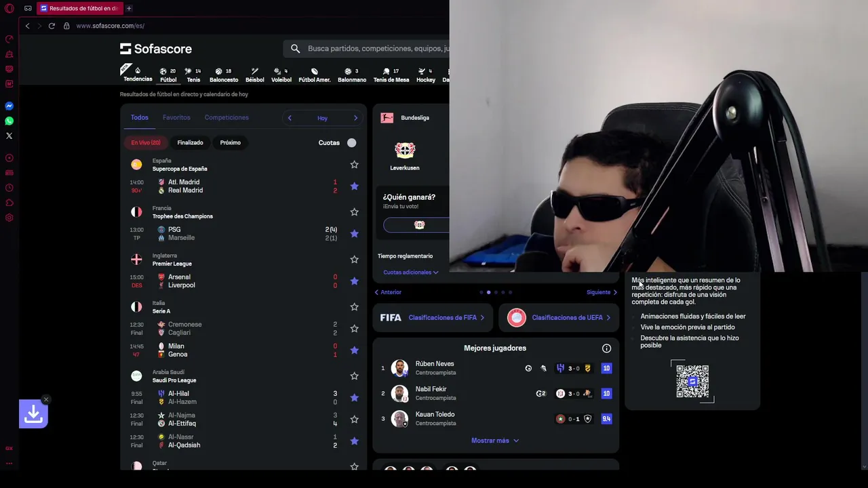The height and width of the screenshot is (488, 868).
Task: Favorite the Cremonese vs Cagliari match
Action: 354,329
